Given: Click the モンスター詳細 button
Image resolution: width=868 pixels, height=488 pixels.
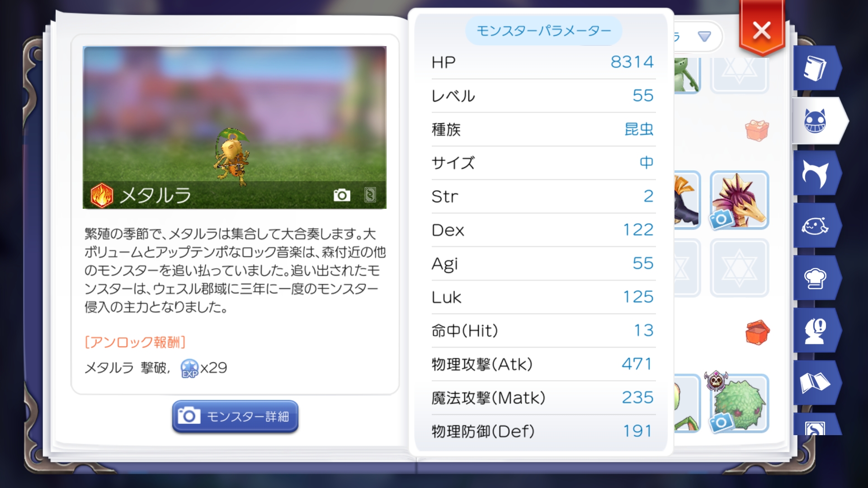Looking at the screenshot, I should (235, 416).
